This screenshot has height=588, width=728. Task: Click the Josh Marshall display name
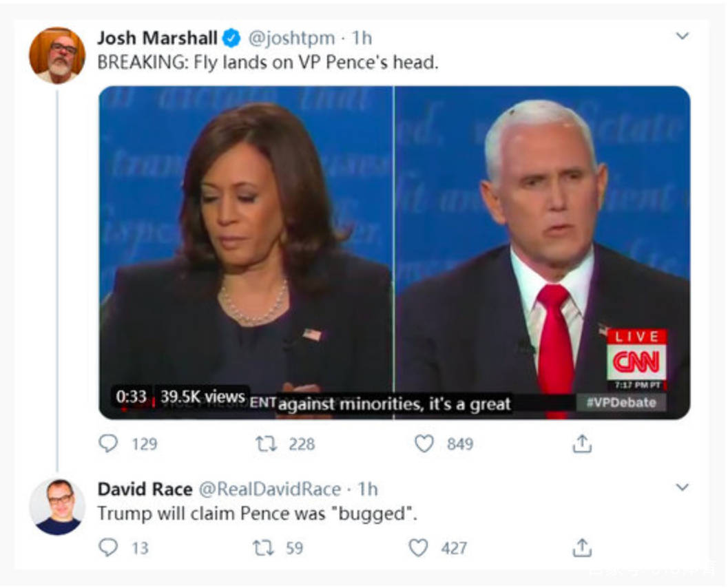157,38
